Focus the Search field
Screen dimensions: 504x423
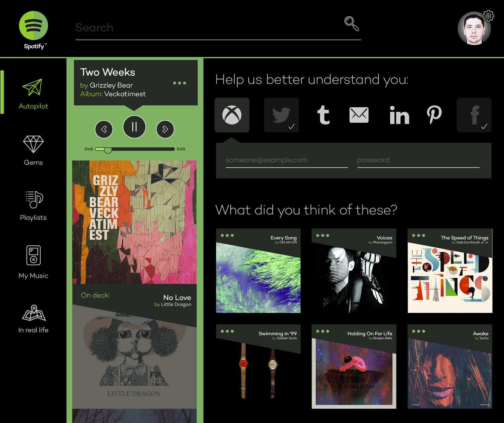point(218,28)
